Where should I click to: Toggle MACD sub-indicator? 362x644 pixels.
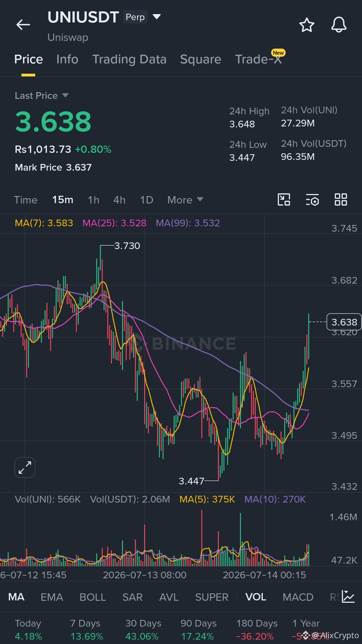click(298, 597)
